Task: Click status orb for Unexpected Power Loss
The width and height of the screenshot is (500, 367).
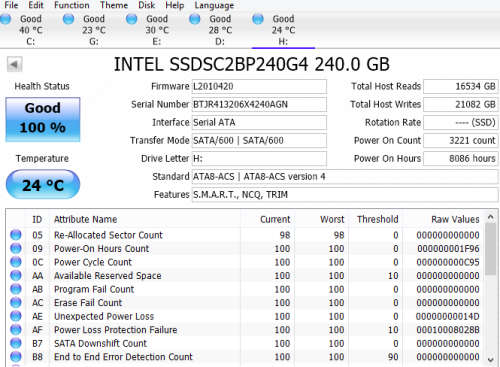Action: coord(16,316)
